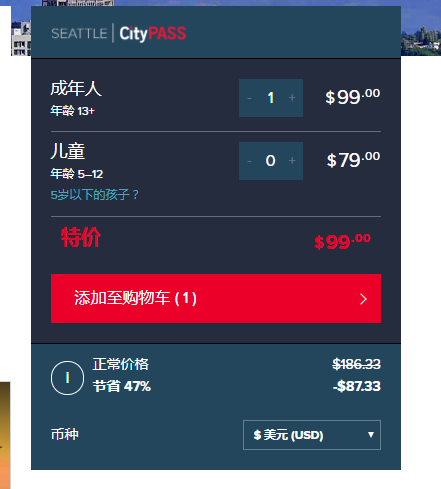441x489 pixels.
Task: Click the 节省 47% savings text
Action: (122, 386)
